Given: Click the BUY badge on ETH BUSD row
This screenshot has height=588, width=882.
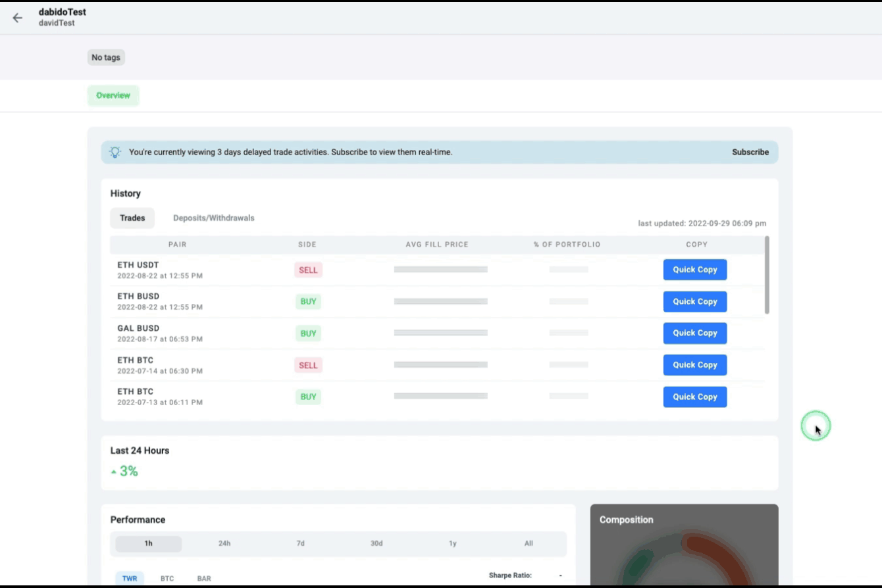Looking at the screenshot, I should (308, 301).
